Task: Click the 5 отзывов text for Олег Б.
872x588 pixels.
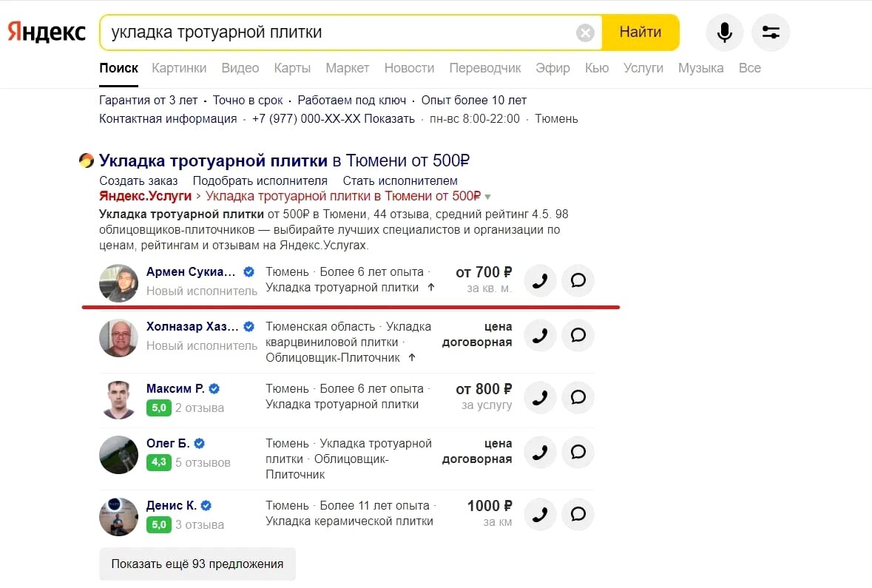Action: tap(203, 462)
